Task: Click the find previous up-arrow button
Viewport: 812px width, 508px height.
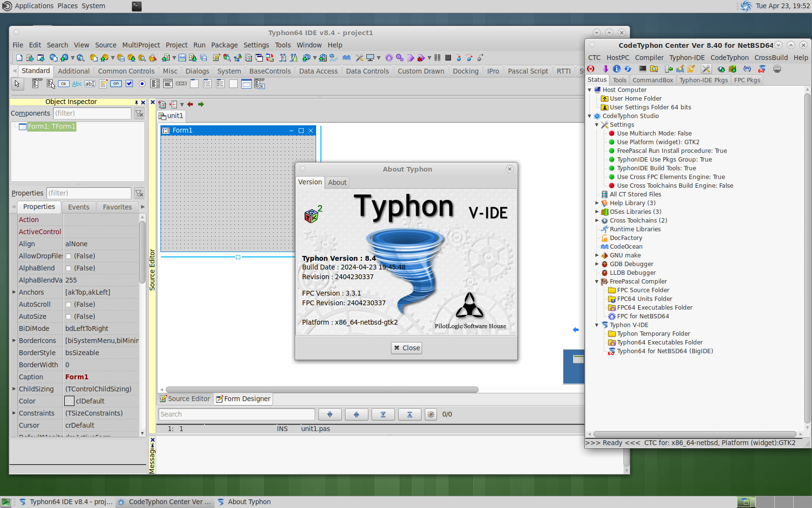Action: pyautogui.click(x=357, y=414)
